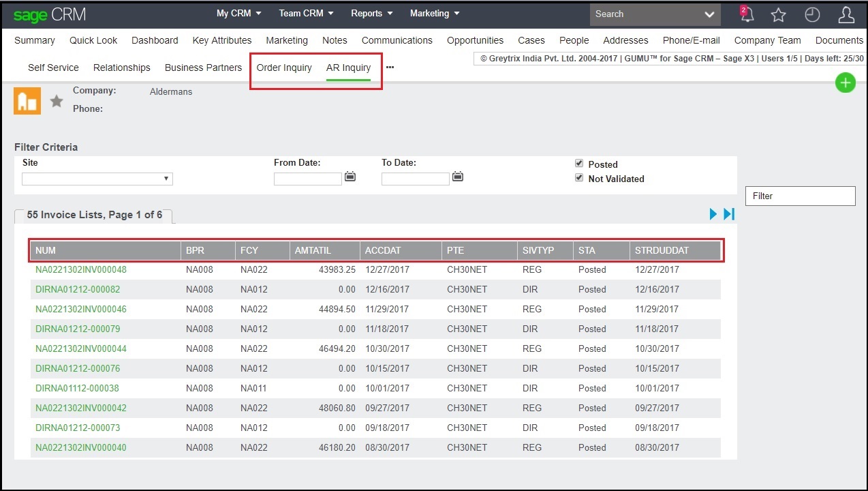
Task: Toggle the Not Validated checkbox
Action: click(x=579, y=178)
